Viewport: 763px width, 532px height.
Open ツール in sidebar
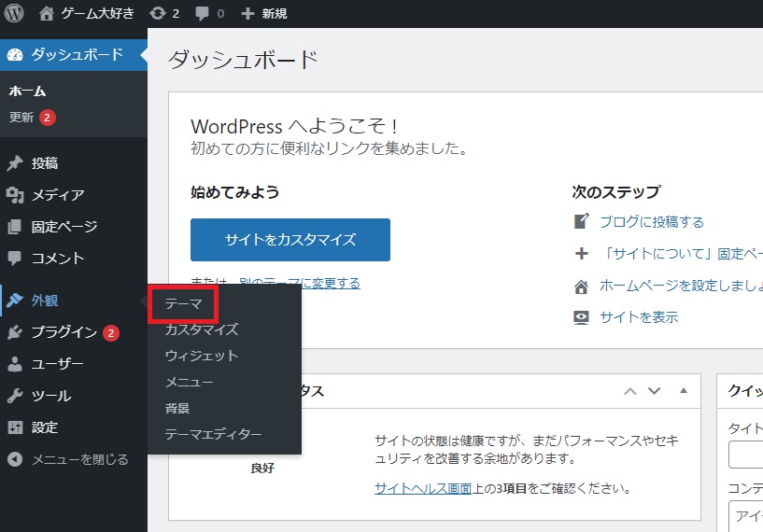[51, 396]
